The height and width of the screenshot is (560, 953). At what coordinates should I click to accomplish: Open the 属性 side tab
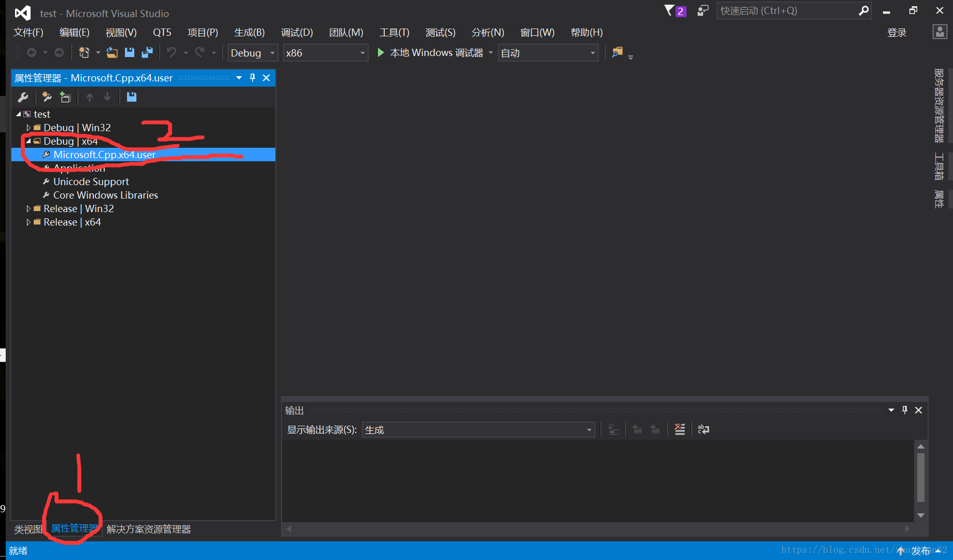(939, 199)
